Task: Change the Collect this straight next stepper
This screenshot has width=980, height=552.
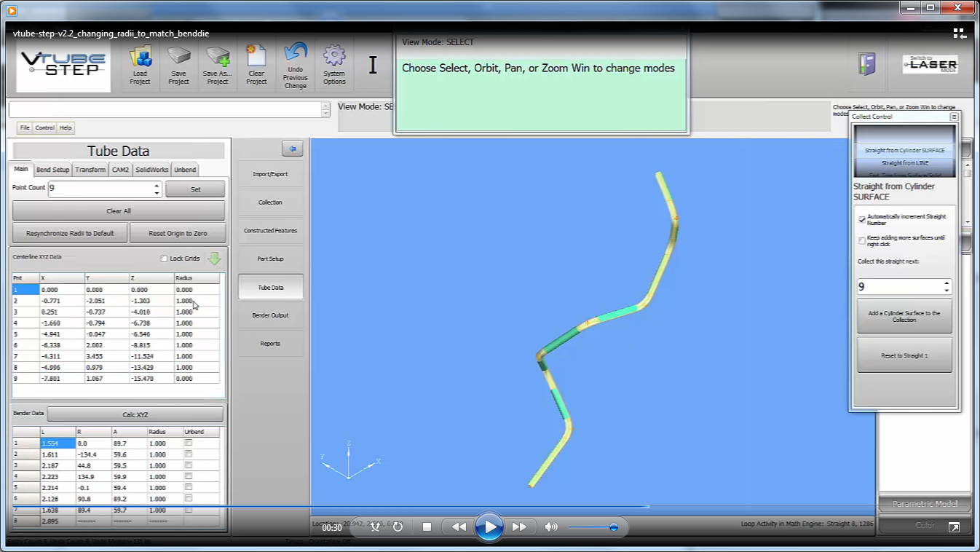Action: pyautogui.click(x=946, y=286)
